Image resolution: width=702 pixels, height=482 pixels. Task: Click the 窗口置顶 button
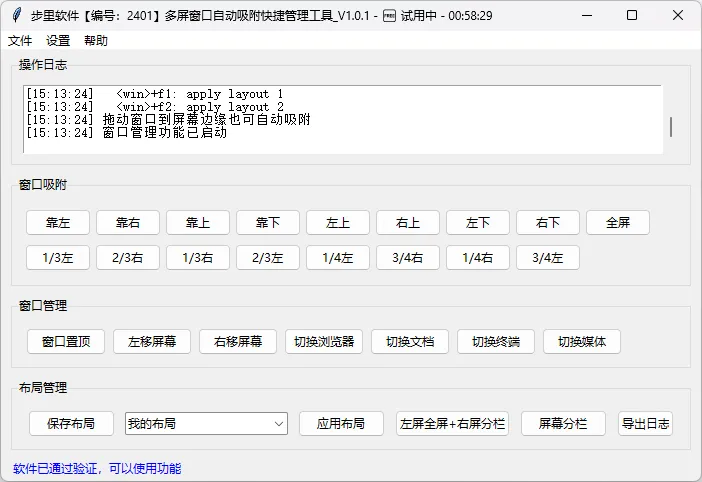[x=66, y=341]
